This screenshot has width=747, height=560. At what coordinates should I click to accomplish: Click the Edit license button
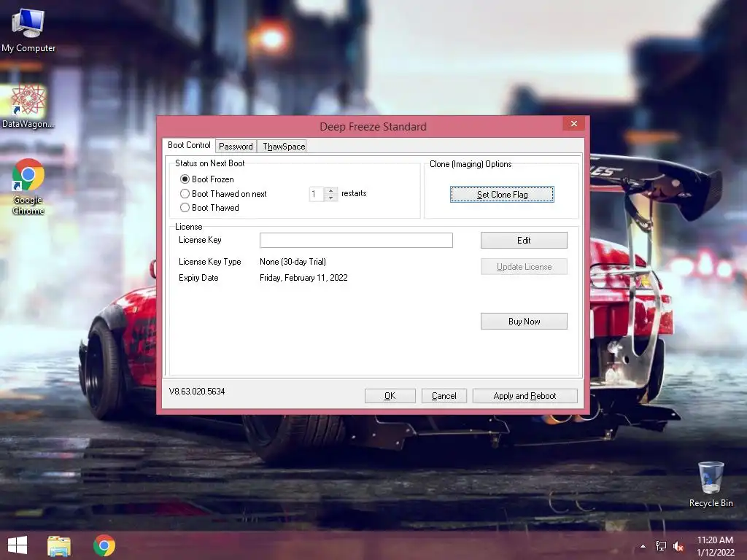524,241
